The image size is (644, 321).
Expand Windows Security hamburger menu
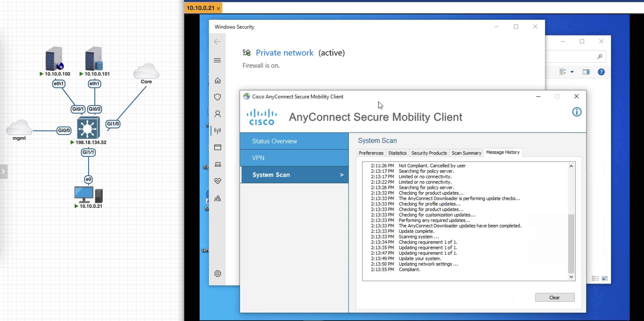pos(217,60)
